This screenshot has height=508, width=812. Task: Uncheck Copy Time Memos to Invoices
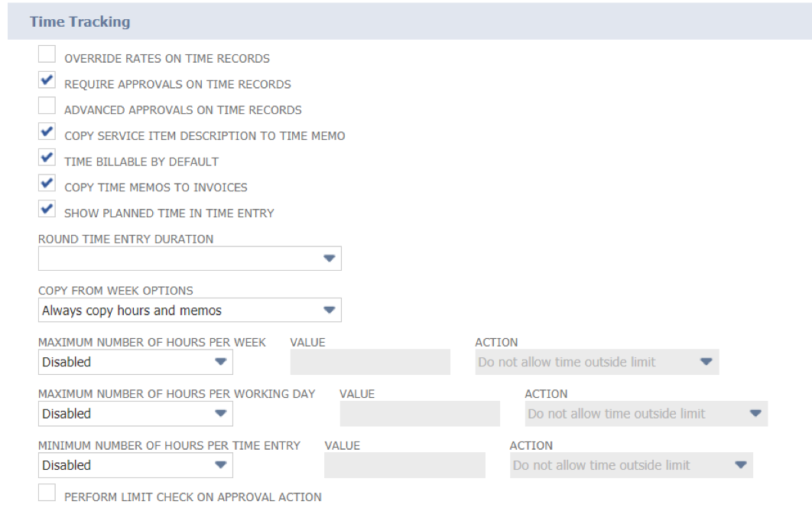point(47,184)
